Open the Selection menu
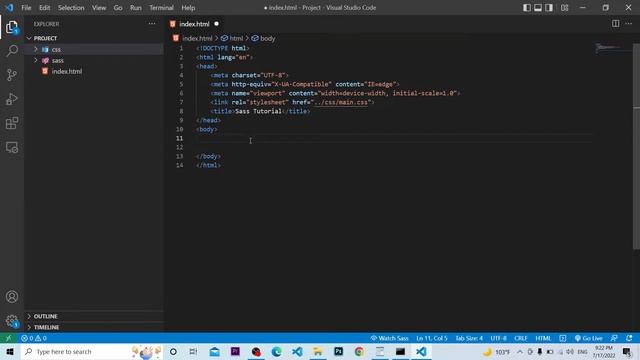640x360 pixels. click(71, 8)
